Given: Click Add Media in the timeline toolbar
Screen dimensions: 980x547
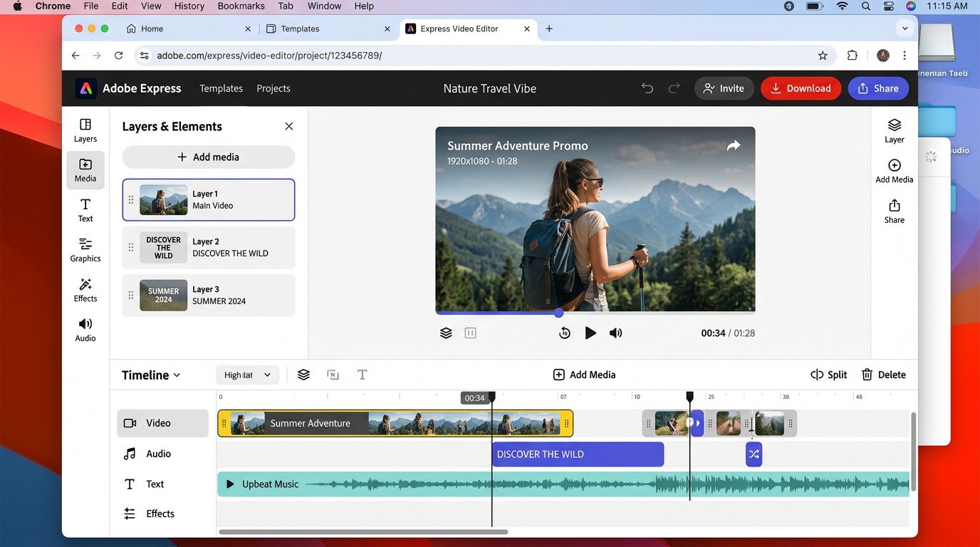Looking at the screenshot, I should pos(584,375).
